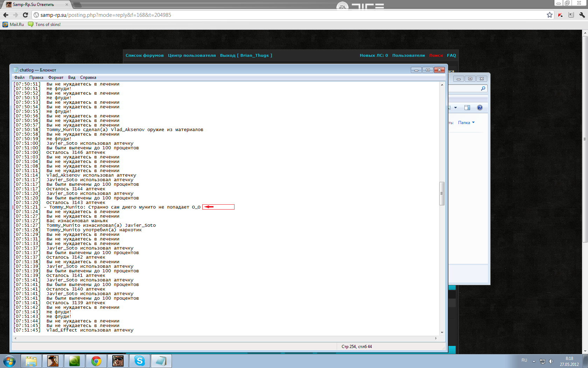Bookmark this page with the star icon
Image resolution: width=588 pixels, height=368 pixels.
549,15
